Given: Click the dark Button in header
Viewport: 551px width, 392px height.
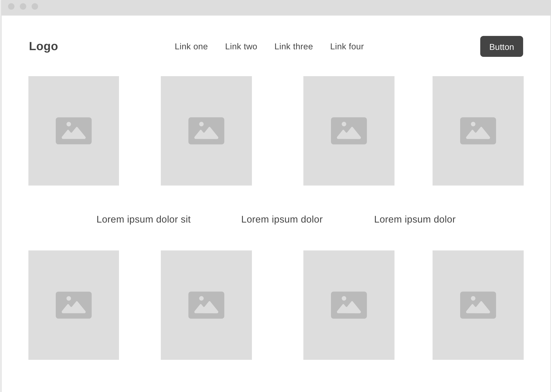Looking at the screenshot, I should tap(501, 46).
